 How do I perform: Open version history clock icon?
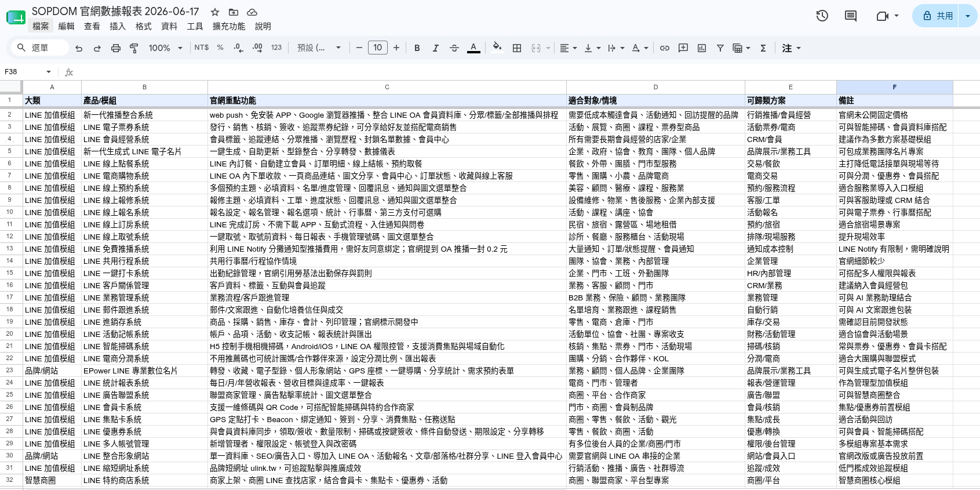(x=822, y=16)
